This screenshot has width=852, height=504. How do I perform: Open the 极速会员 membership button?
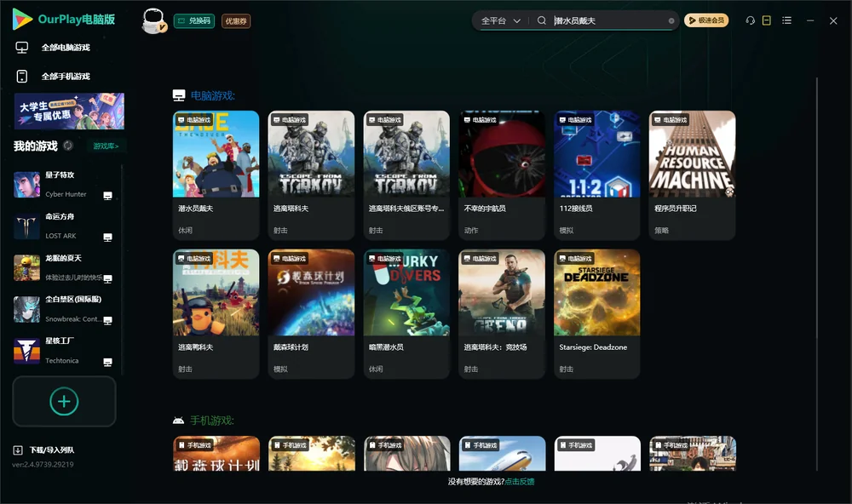pos(706,20)
